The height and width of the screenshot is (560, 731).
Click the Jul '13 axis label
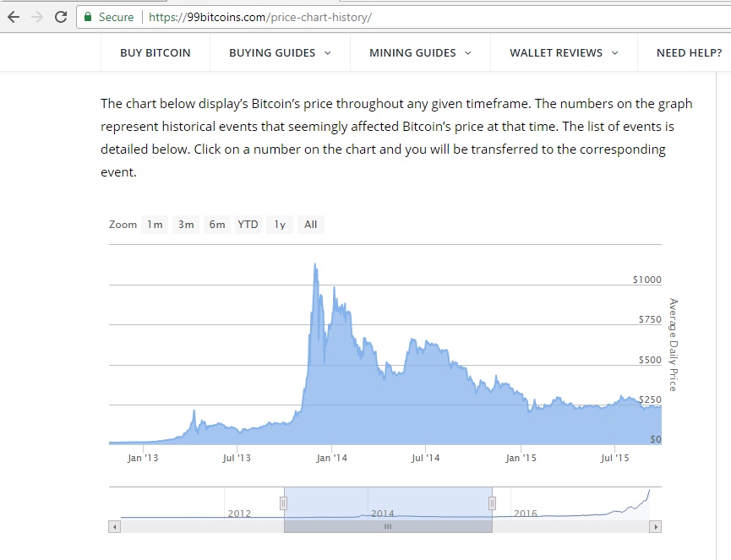pos(237,458)
